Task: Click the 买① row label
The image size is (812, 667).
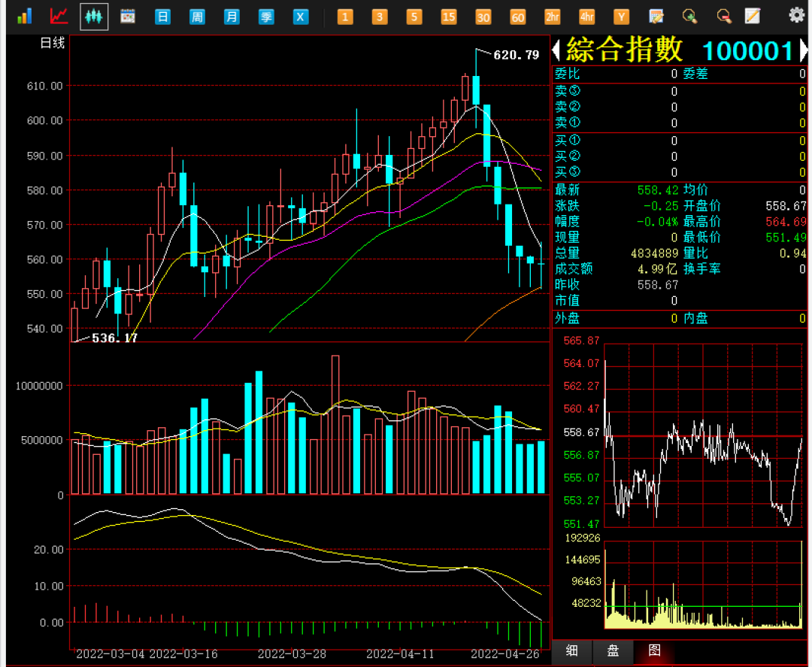Action: point(568,141)
